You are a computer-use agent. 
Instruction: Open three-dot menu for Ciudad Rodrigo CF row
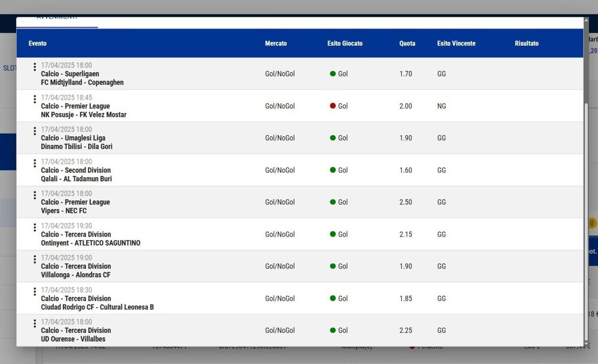coord(35,292)
